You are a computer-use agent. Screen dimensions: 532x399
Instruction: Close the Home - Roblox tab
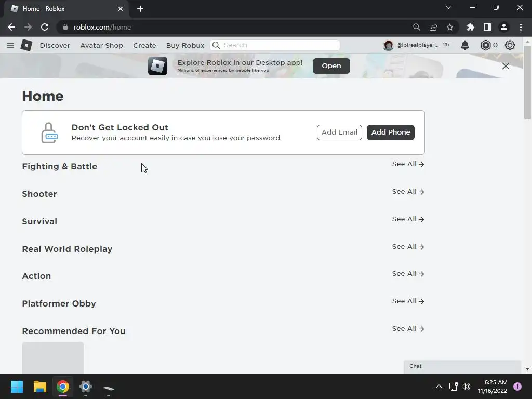click(121, 9)
